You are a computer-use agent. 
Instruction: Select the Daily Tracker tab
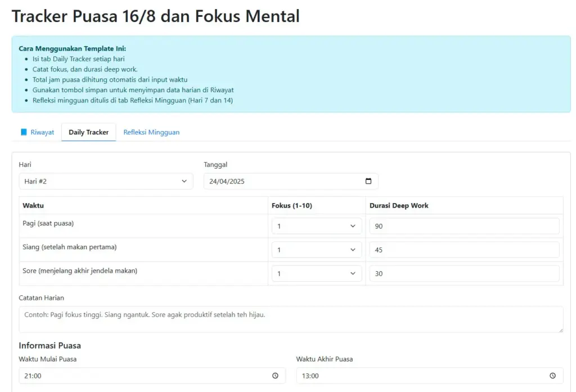point(88,132)
